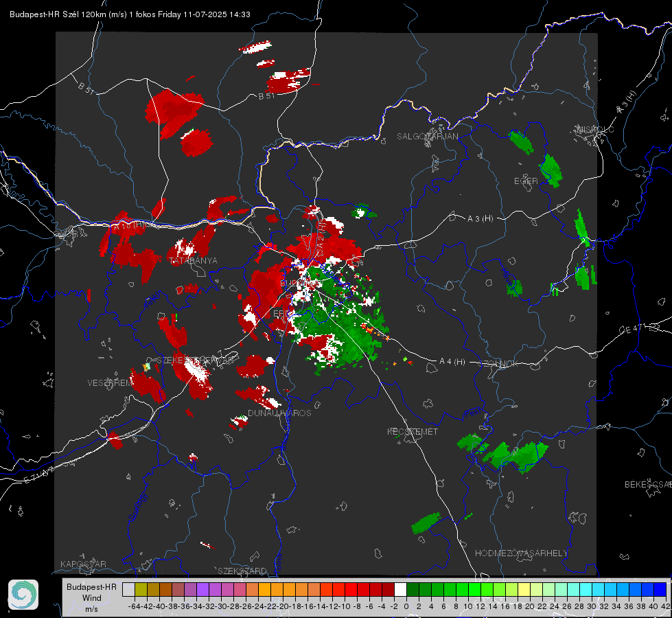
Task: Click the TATABÁNYA city label
Action: click(x=194, y=260)
